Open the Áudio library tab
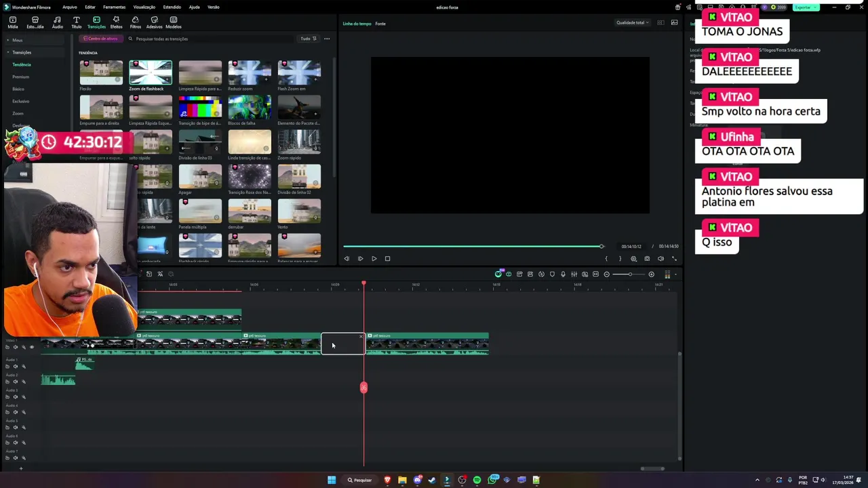868x488 pixels. point(57,22)
